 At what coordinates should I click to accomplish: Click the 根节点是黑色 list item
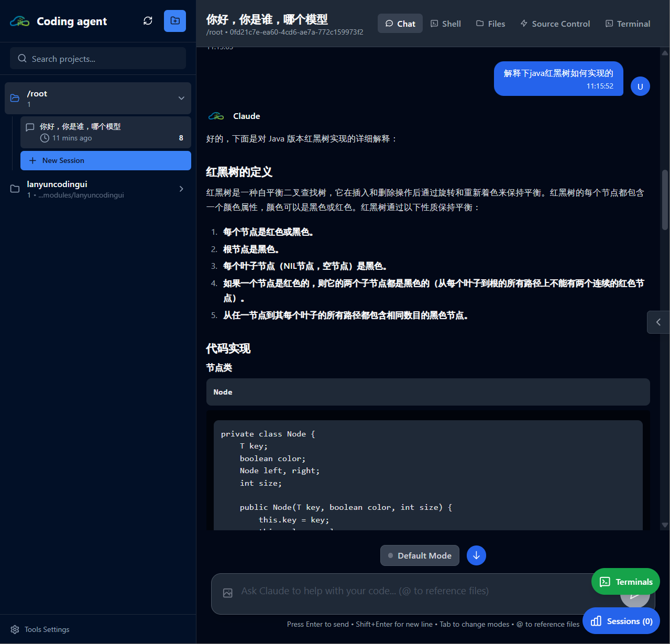click(251, 249)
